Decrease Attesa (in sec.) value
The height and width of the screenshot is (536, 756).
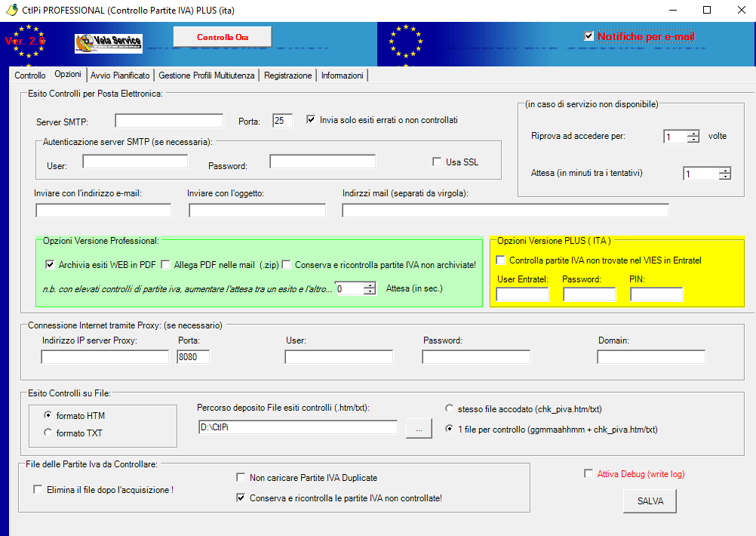coord(370,292)
